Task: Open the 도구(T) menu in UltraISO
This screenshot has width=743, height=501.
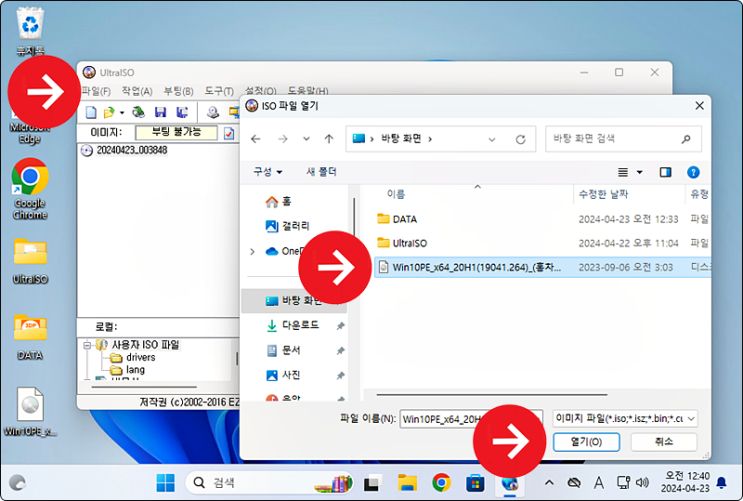Action: click(219, 91)
